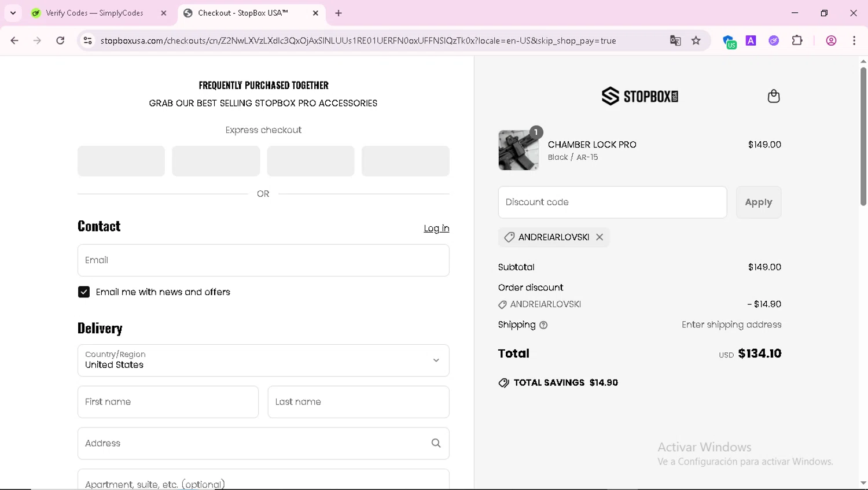Reload the page
This screenshot has width=868, height=490.
[x=60, y=40]
